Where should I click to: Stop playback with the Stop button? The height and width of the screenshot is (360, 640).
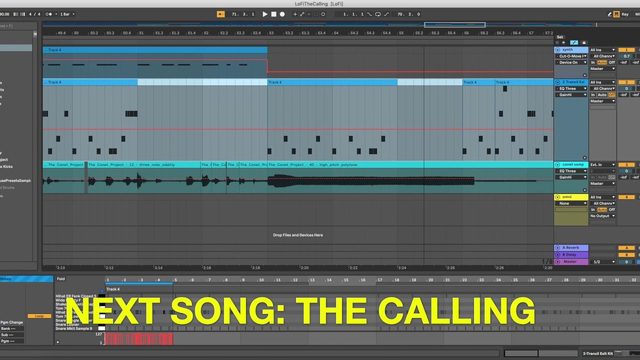273,14
